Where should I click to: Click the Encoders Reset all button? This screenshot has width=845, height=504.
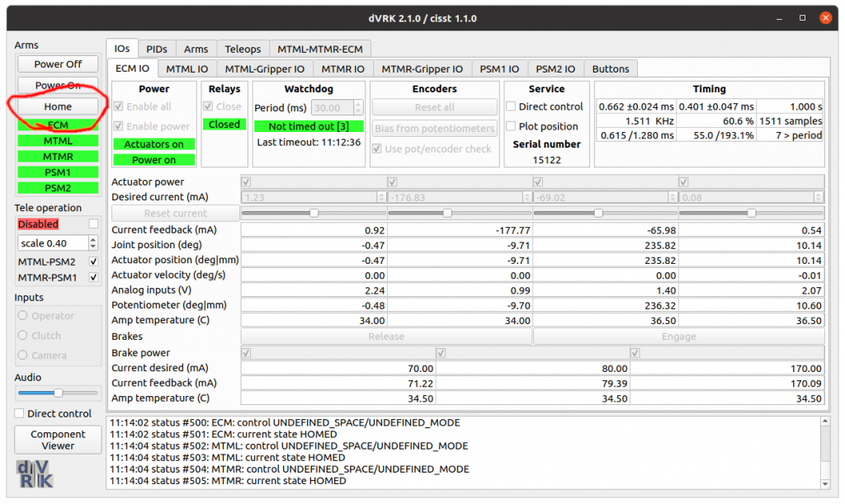[x=434, y=107]
